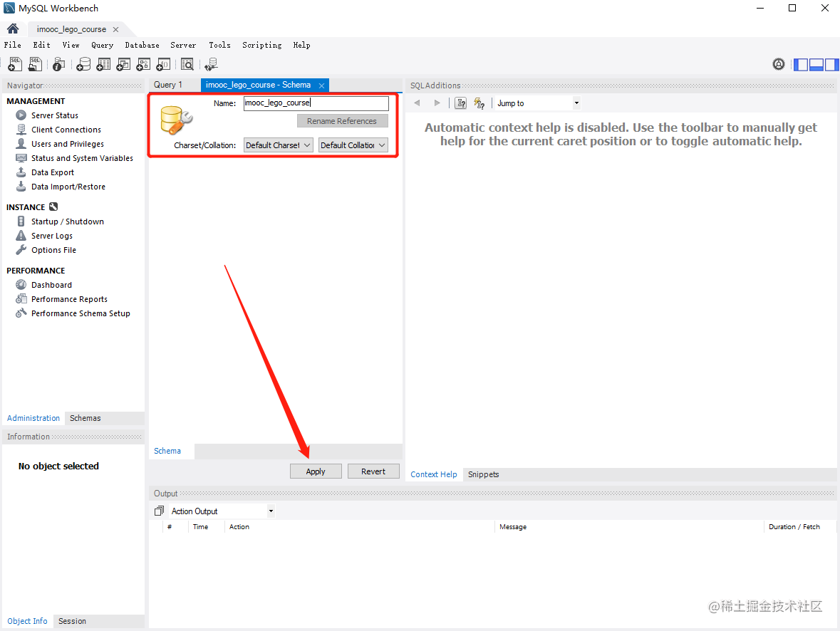Screen dimensions: 840x631
Task: Open the Tools menu
Action: click(x=219, y=45)
